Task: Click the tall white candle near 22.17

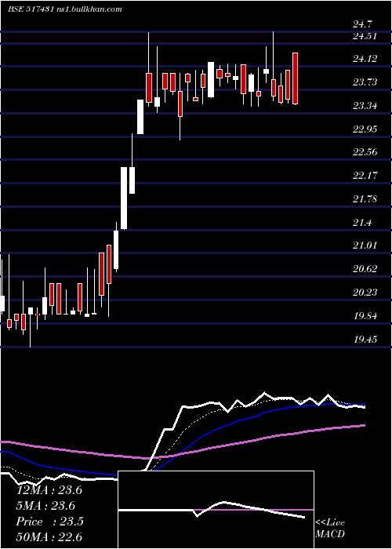Action: click(x=124, y=198)
